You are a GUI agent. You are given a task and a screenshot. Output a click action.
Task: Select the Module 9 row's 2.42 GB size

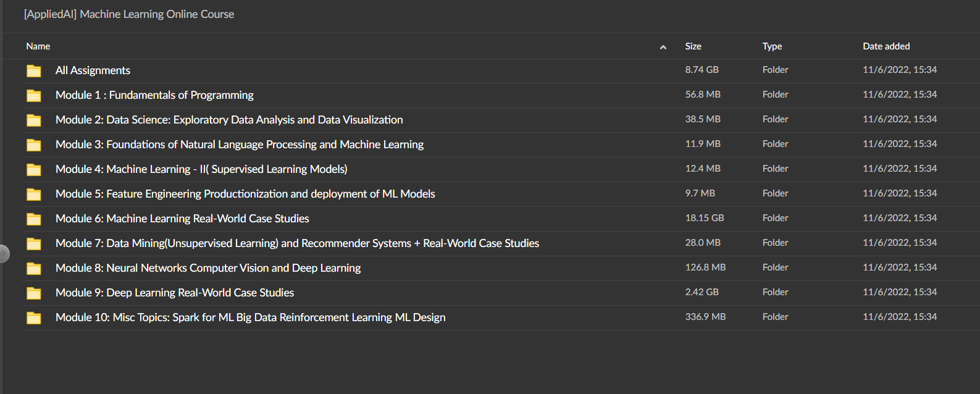tap(701, 292)
